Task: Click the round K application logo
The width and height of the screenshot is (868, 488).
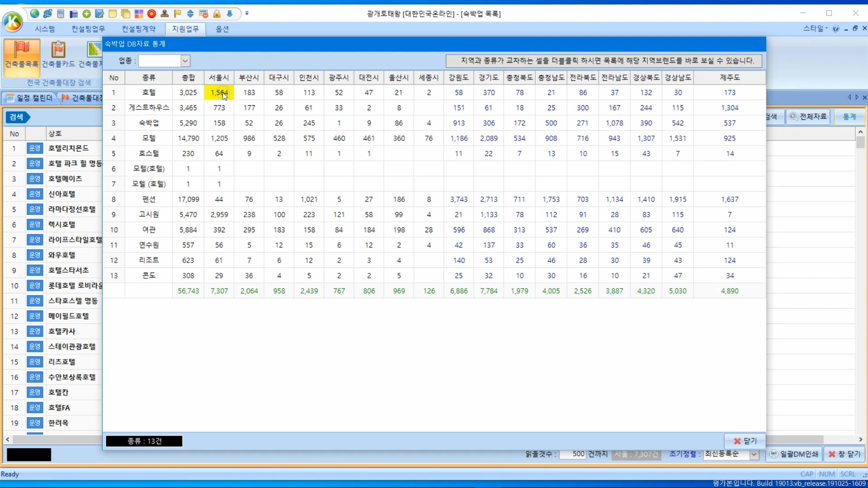Action: click(x=12, y=21)
